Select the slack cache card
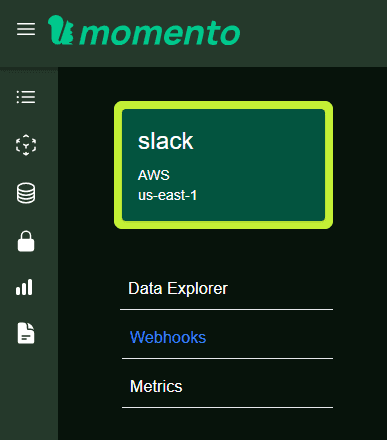387x440 pixels. point(223,165)
